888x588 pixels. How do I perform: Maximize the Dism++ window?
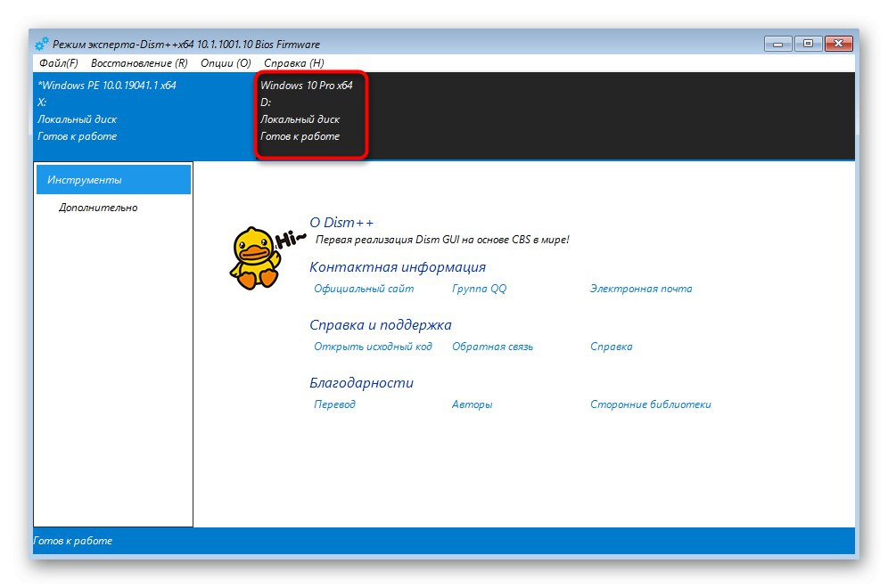[808, 45]
